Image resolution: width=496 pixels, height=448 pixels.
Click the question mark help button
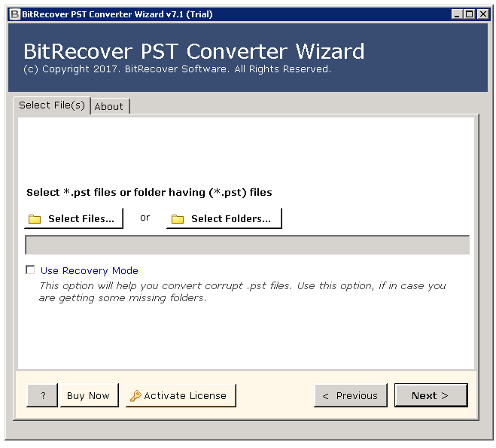(x=42, y=395)
